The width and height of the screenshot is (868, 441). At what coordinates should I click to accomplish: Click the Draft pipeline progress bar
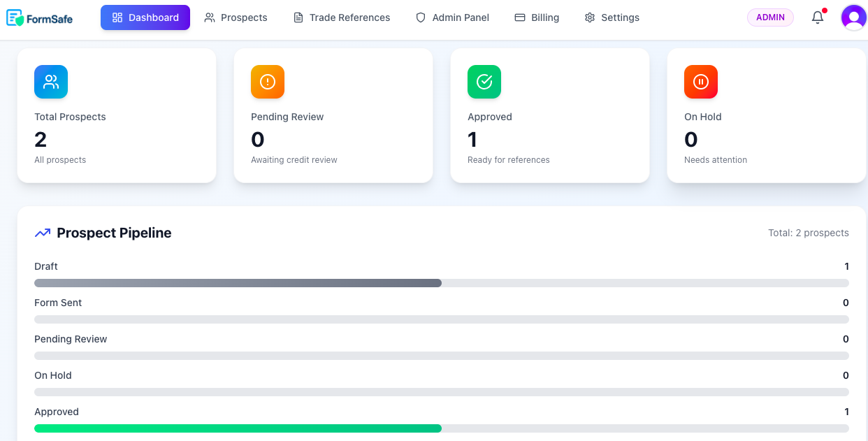(x=238, y=283)
